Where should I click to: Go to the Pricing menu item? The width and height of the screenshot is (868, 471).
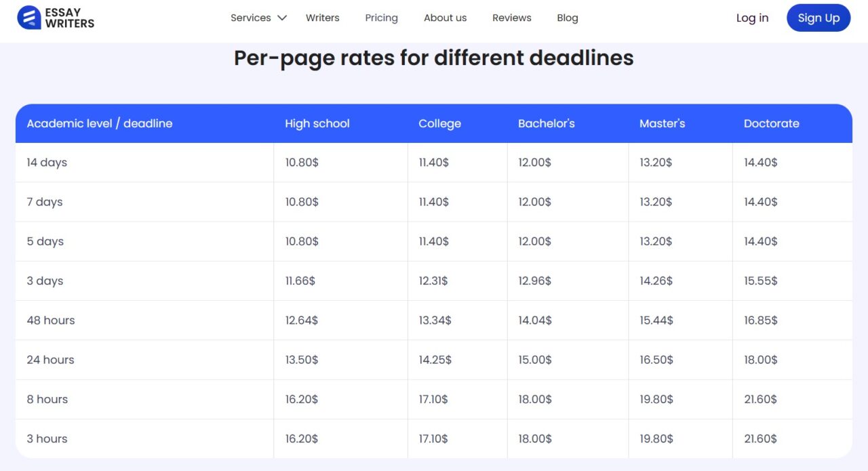tap(381, 18)
